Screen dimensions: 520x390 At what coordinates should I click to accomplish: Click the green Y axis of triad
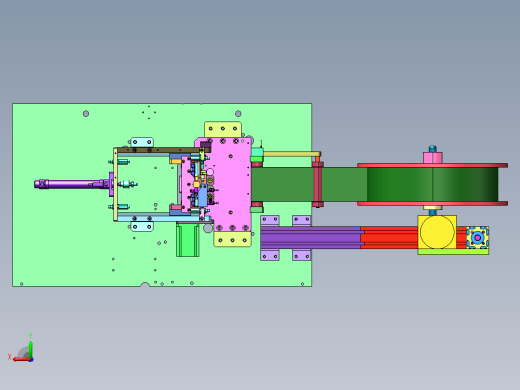30,349
